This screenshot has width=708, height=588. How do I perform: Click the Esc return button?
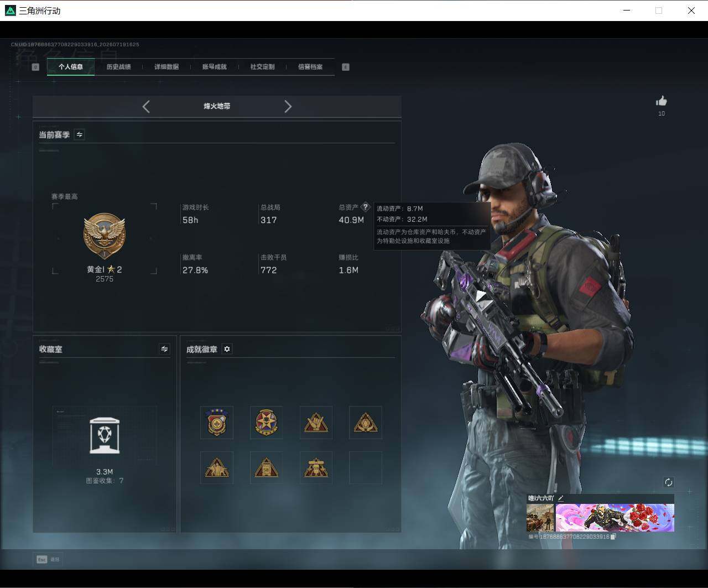48,559
